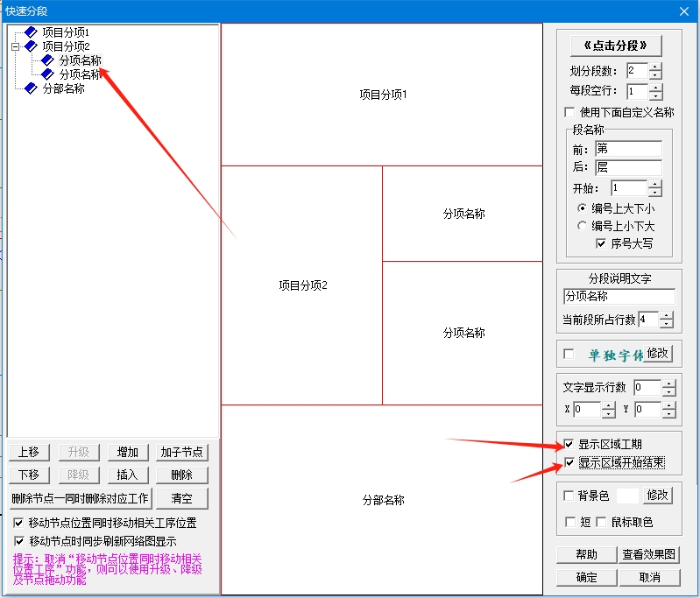This screenshot has width=700, height=598.
Task: Click the 取消 button
Action: pyautogui.click(x=649, y=578)
